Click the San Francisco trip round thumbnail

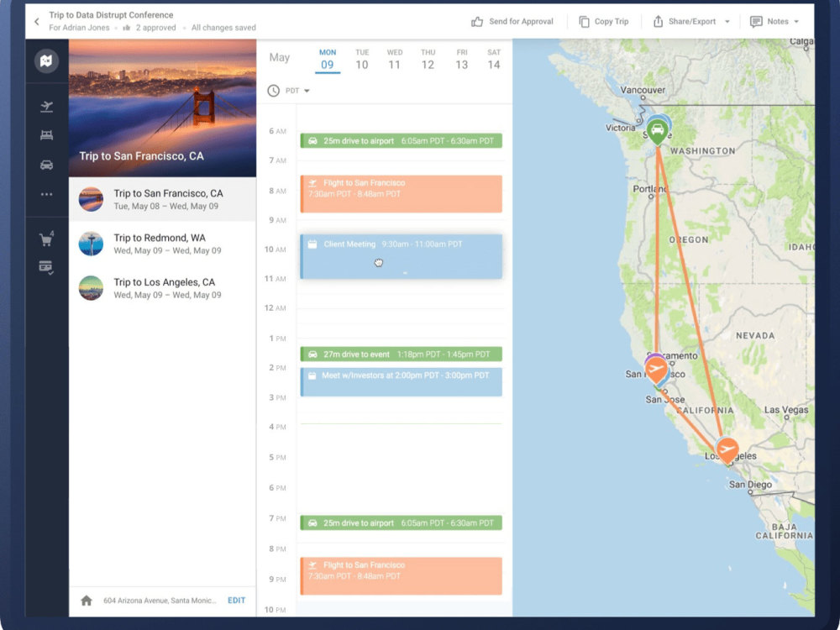point(91,199)
